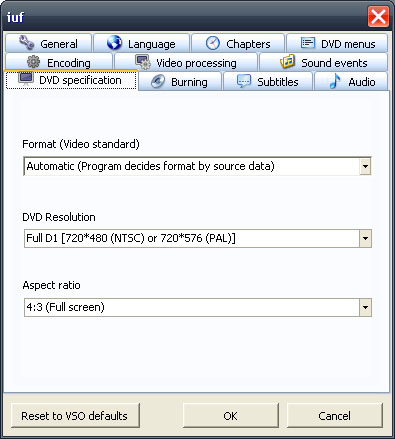Viewport: 395px width, 439px height.
Task: Click the 'Aspect ratio' label
Action: tap(51, 285)
